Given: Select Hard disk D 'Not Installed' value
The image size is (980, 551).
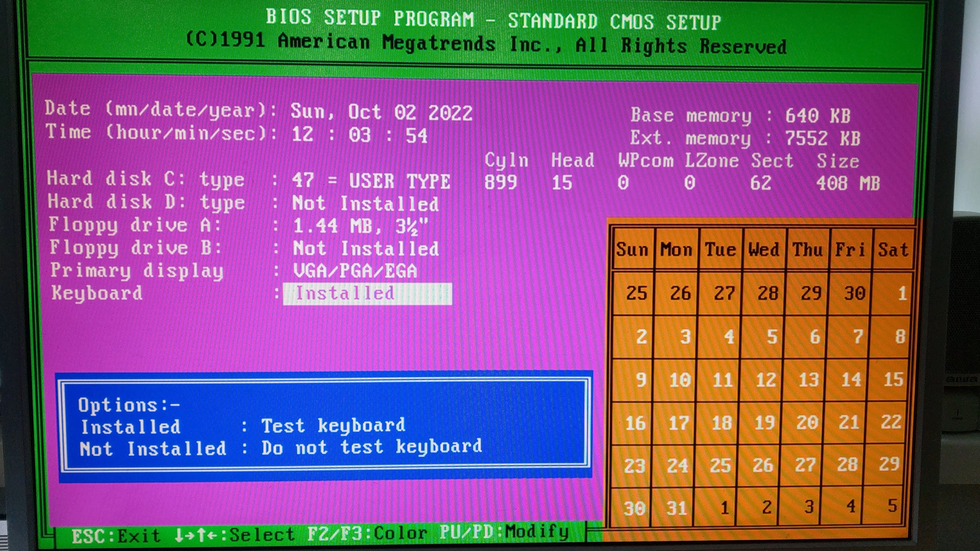Looking at the screenshot, I should pyautogui.click(x=365, y=204).
